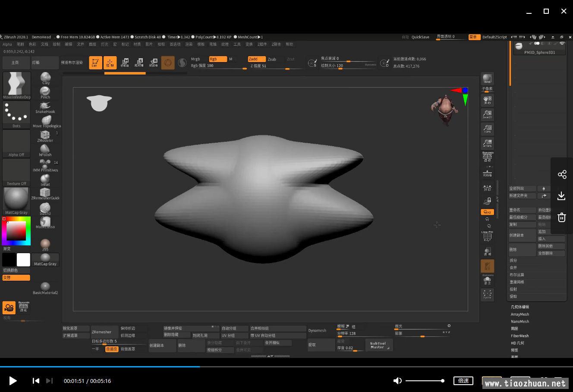Play the video
The width and height of the screenshot is (573, 392).
pos(13,381)
